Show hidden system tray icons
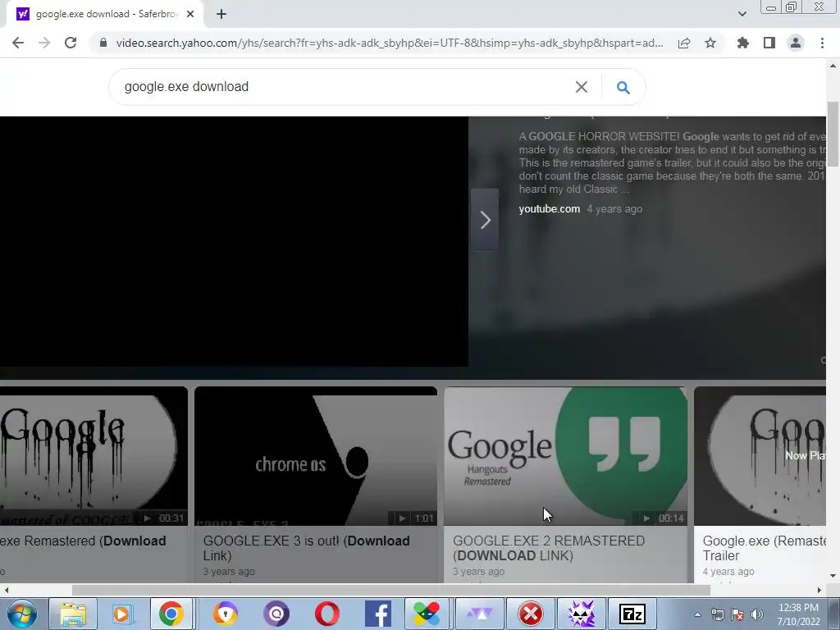This screenshot has height=630, width=840. point(697,614)
